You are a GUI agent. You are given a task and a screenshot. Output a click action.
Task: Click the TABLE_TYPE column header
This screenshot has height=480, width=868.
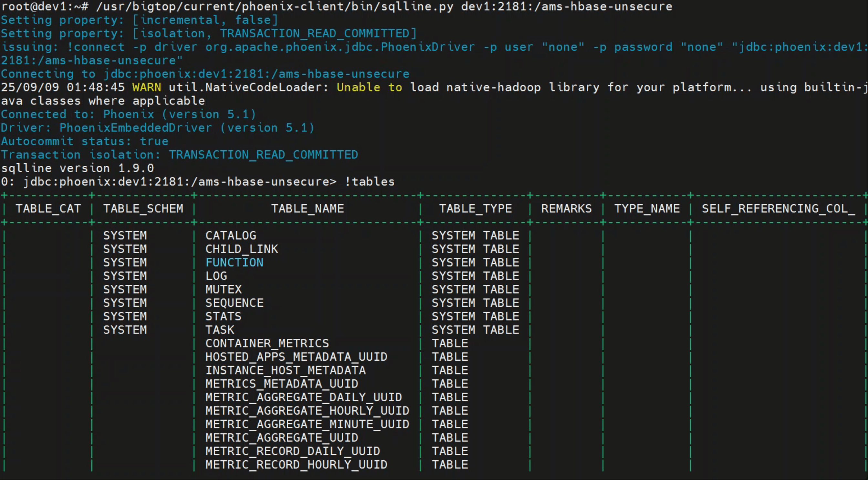[475, 209]
